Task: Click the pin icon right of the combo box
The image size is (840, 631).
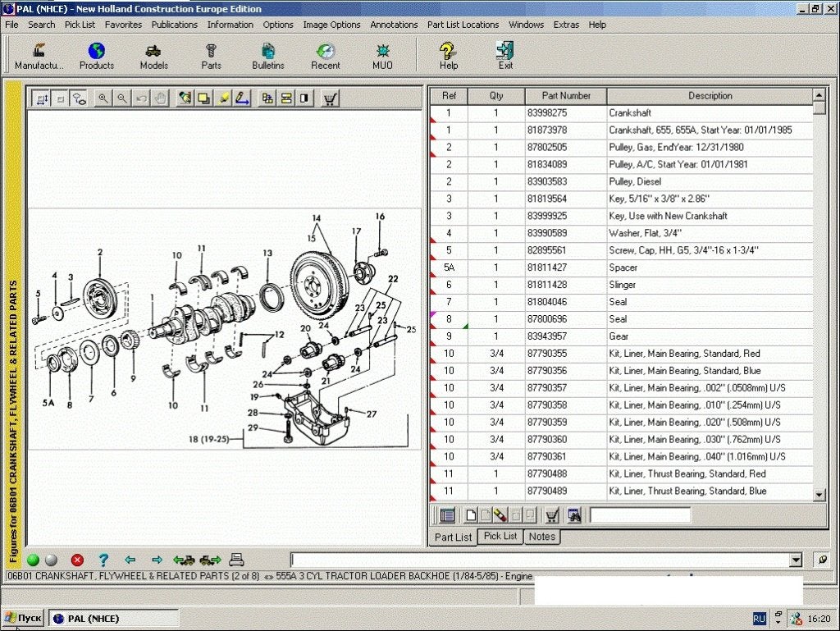Action: click(x=823, y=560)
